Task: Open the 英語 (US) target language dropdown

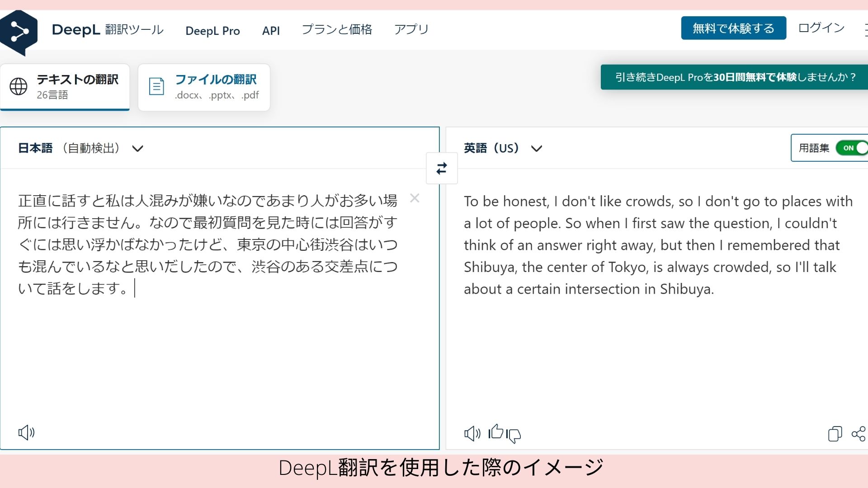Action: 503,148
